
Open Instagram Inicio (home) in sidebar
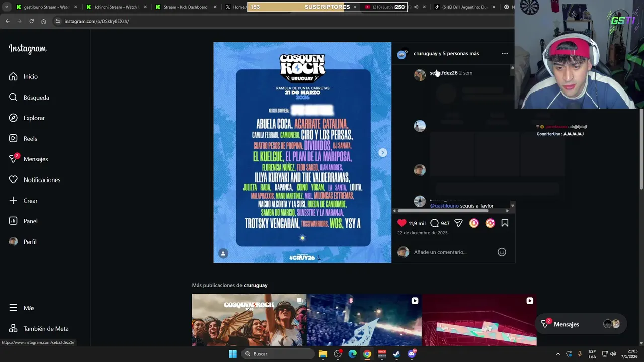[x=23, y=76]
